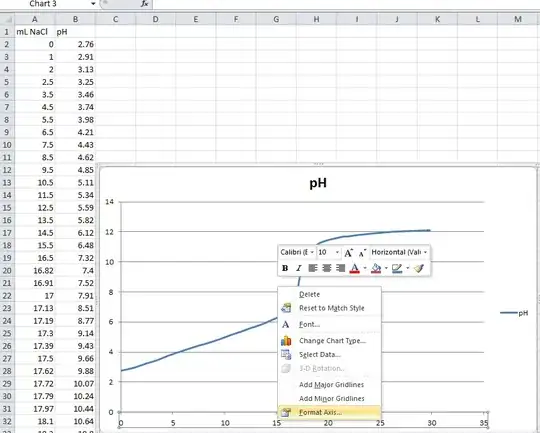
Task: Open the Name Box dropdown arrow
Action: pyautogui.click(x=93, y=4)
